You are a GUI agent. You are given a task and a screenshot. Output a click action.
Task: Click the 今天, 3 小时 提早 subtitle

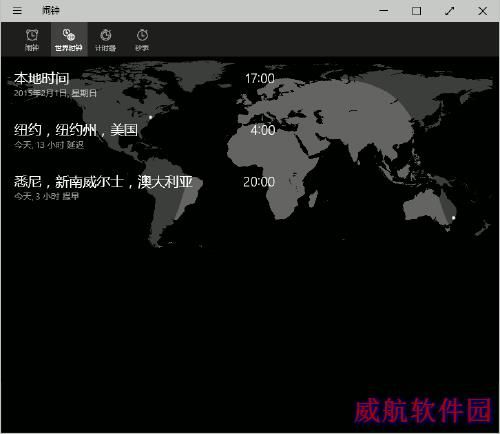tap(47, 196)
